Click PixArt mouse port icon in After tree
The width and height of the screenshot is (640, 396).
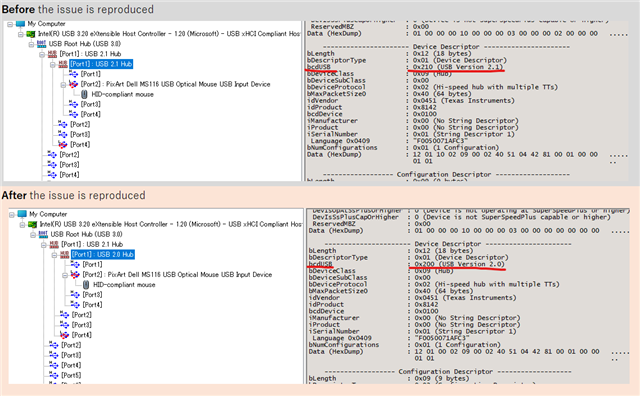(75, 274)
